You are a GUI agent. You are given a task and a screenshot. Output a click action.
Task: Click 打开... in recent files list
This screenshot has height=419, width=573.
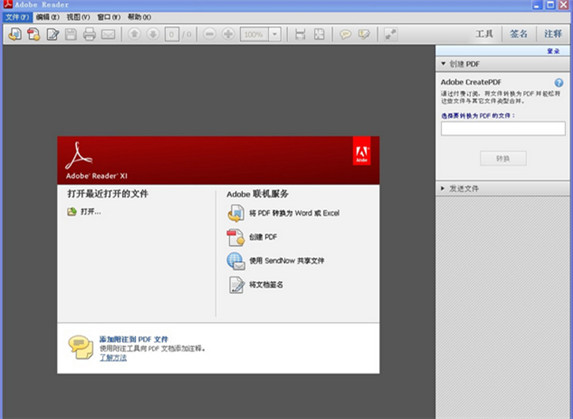point(91,212)
